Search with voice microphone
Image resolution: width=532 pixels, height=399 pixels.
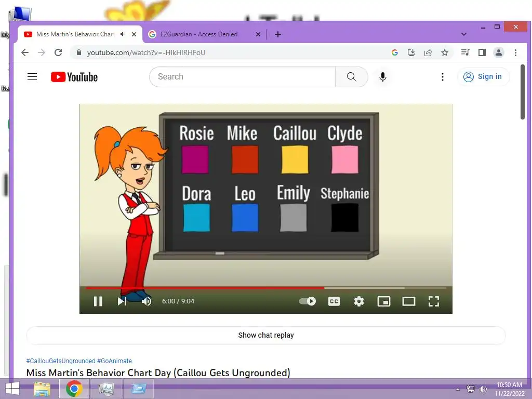383,77
